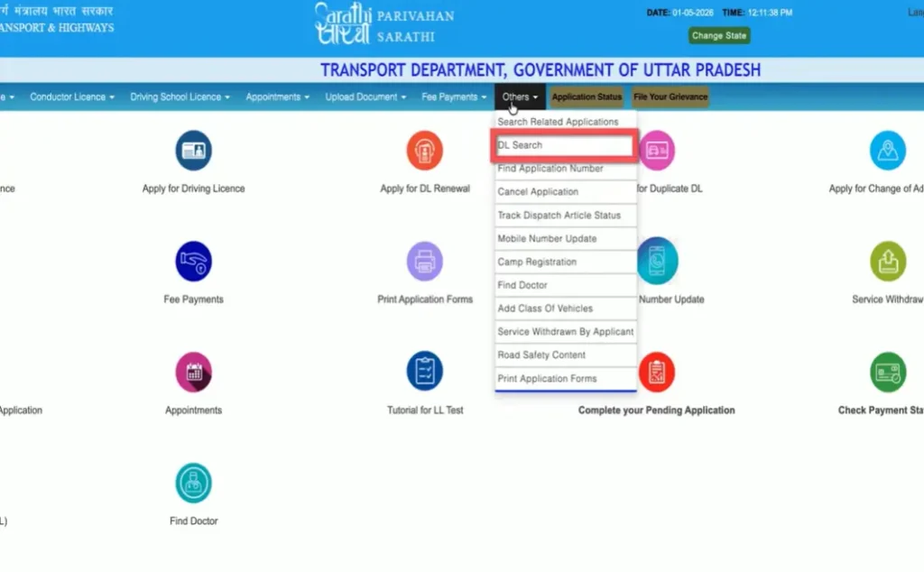This screenshot has width=924, height=572.
Task: Open the Apply for DL Renewal icon
Action: pos(424,150)
